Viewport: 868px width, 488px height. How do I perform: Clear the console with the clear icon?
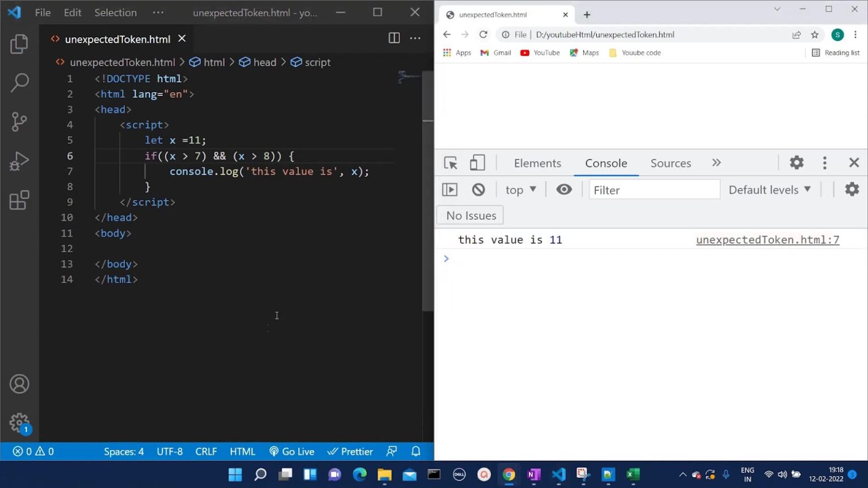pos(478,190)
